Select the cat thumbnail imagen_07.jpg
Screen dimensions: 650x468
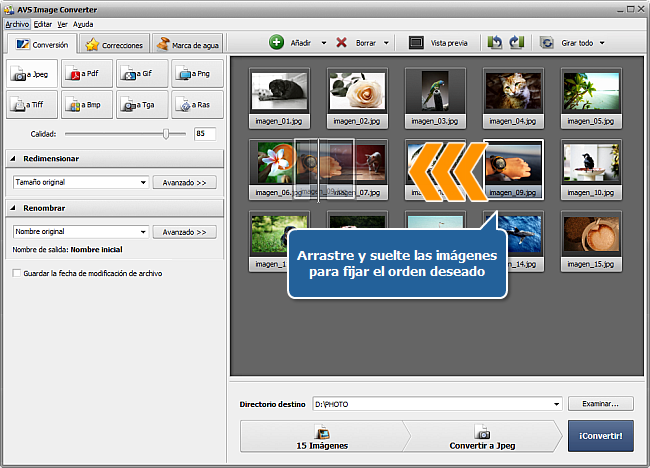(x=371, y=170)
